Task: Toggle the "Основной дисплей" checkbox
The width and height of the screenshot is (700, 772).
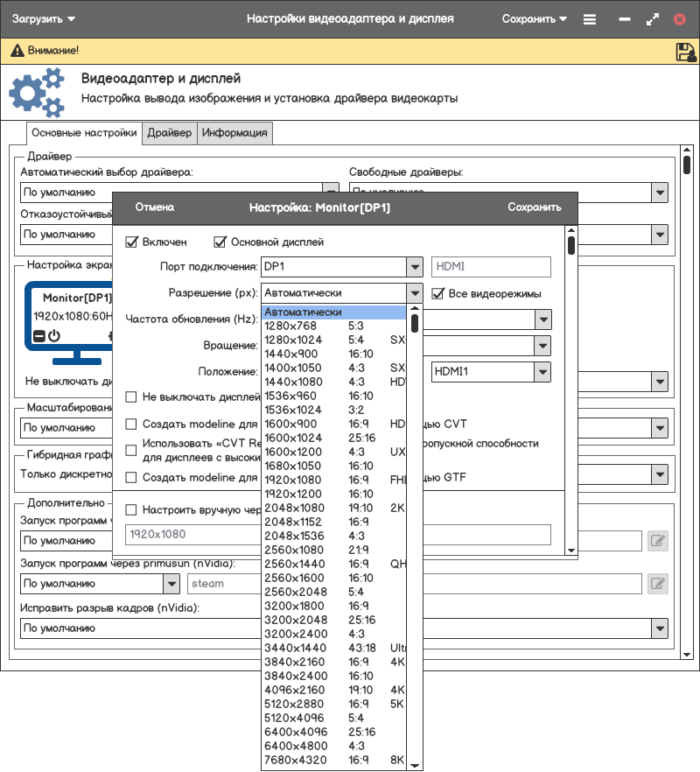Action: 220,242
